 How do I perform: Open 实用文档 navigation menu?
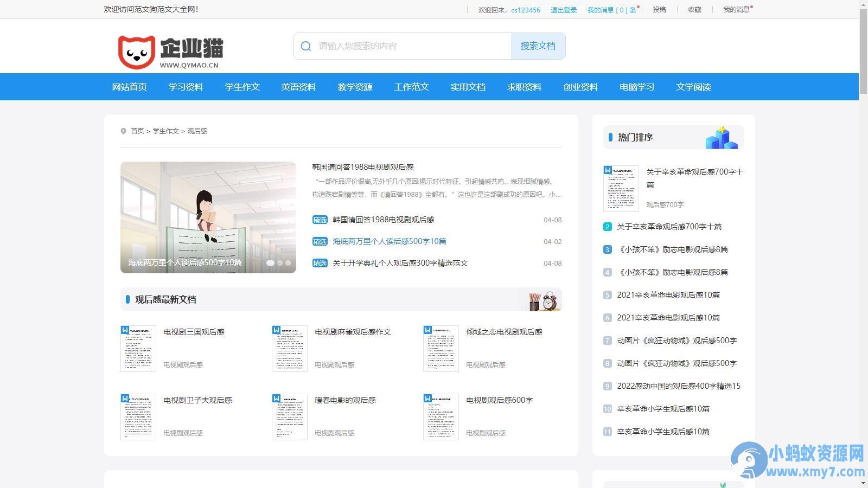(x=468, y=87)
